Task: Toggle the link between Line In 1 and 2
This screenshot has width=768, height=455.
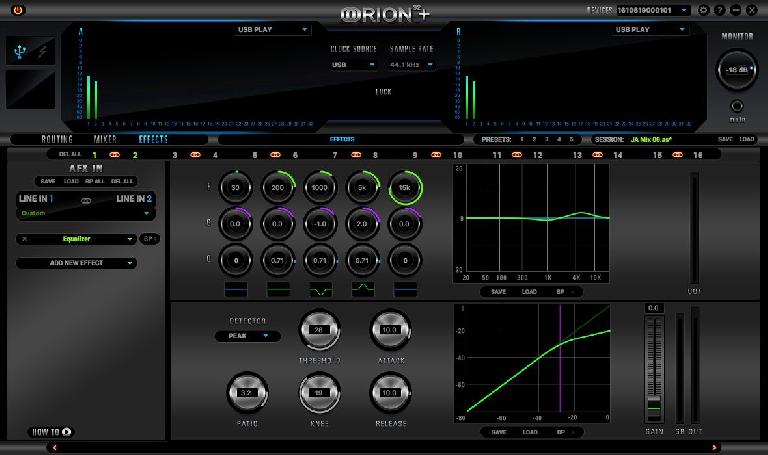Action: pos(86,200)
